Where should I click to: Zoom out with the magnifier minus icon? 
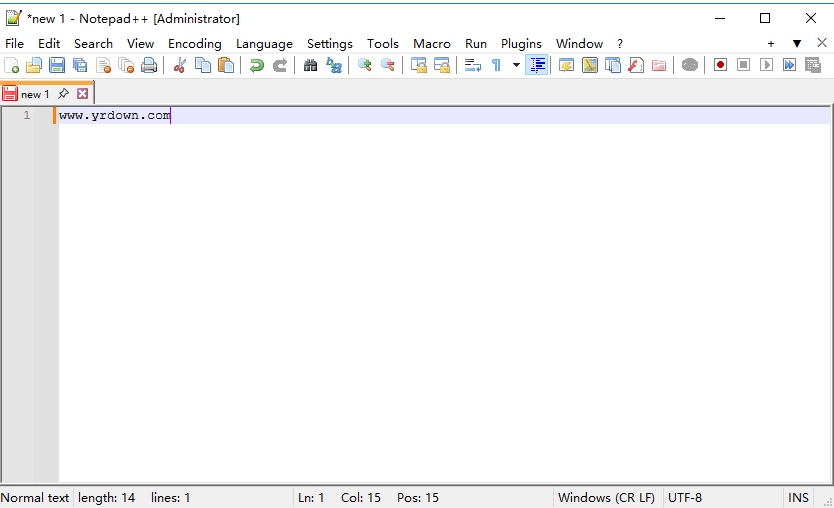coord(388,65)
